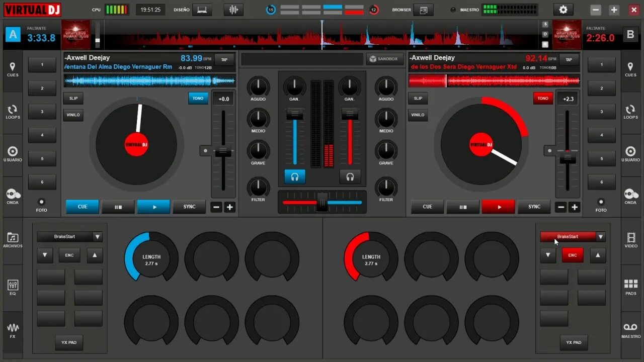
Task: Select next effect on right FX panel
Action: pyautogui.click(x=598, y=255)
